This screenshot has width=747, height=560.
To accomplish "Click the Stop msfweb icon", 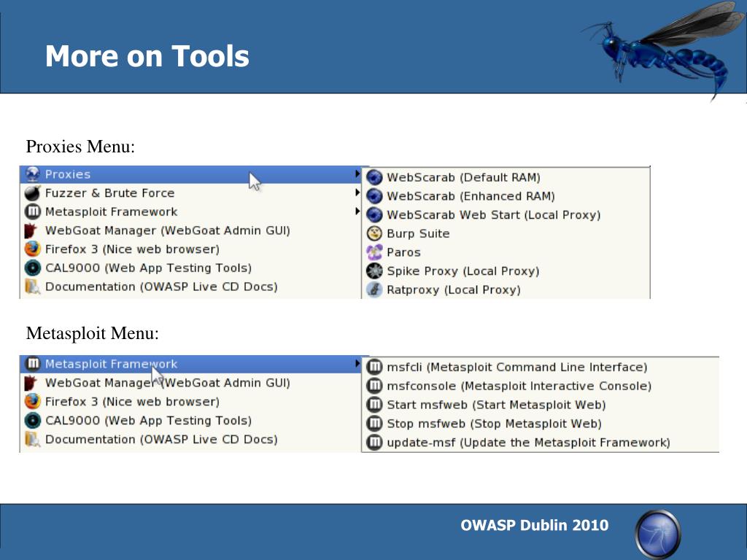I will tap(374, 424).
